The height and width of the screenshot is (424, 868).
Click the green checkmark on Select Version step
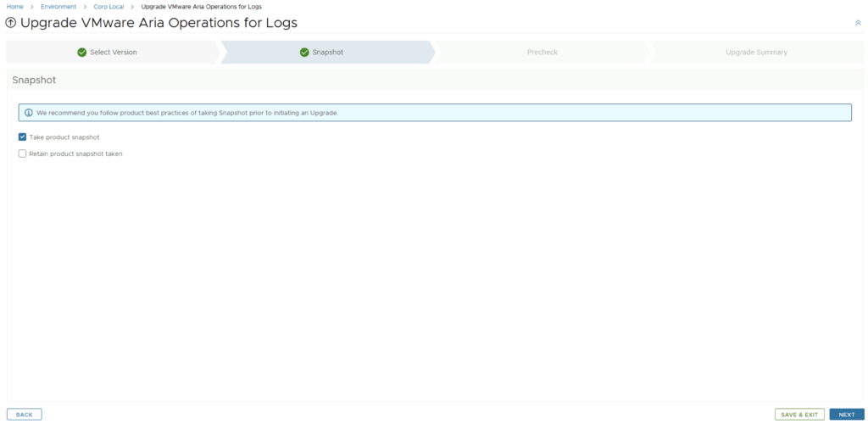(82, 53)
